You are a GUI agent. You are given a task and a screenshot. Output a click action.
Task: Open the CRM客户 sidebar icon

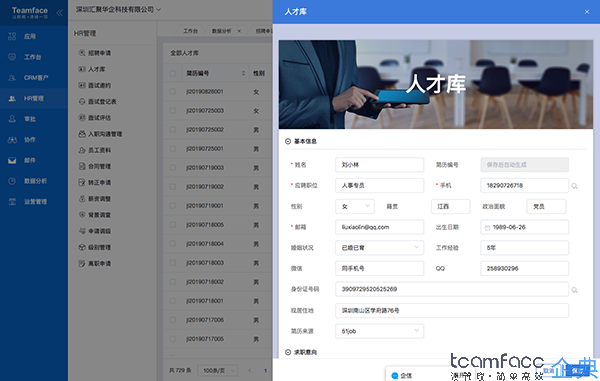pyautogui.click(x=12, y=78)
